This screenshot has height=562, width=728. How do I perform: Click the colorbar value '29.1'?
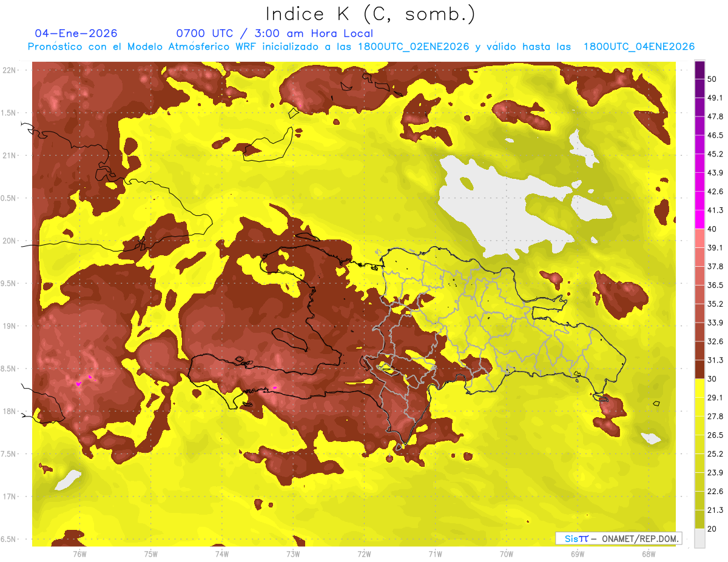715,397
